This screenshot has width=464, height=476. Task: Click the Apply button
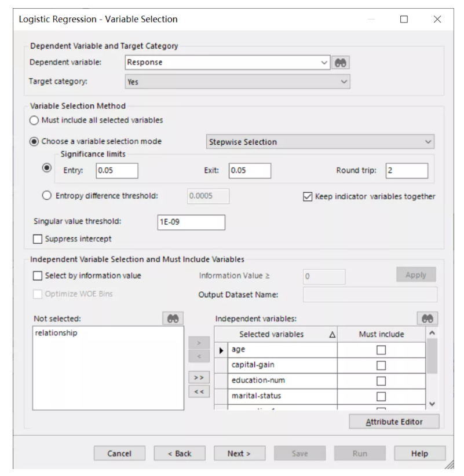point(416,274)
